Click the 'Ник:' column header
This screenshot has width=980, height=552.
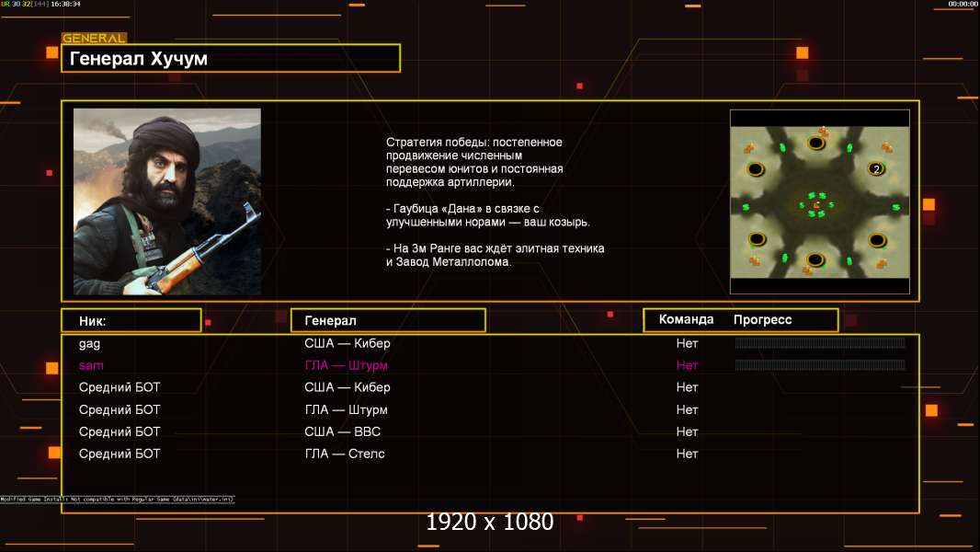tap(131, 321)
